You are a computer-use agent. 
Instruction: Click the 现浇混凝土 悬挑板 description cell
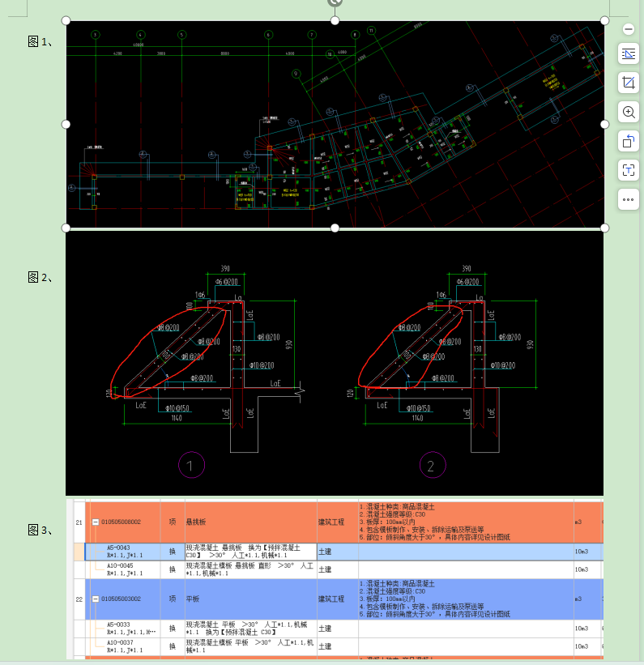(251, 552)
